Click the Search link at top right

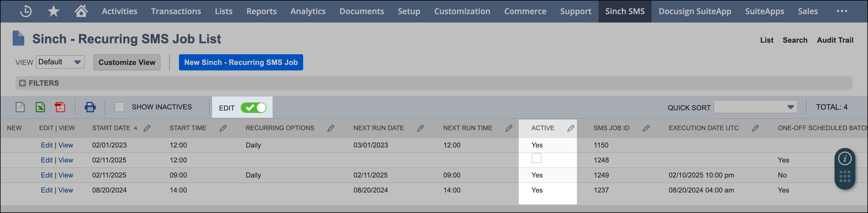point(795,40)
